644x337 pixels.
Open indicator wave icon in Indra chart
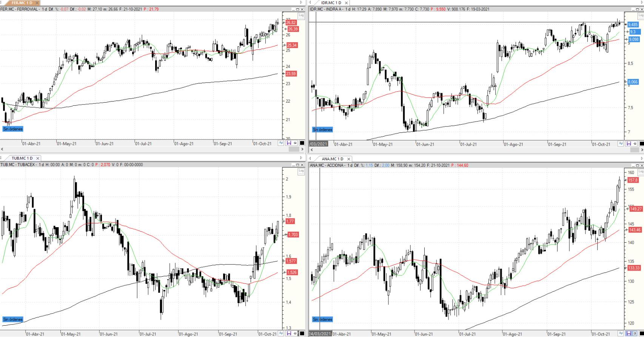(x=621, y=144)
